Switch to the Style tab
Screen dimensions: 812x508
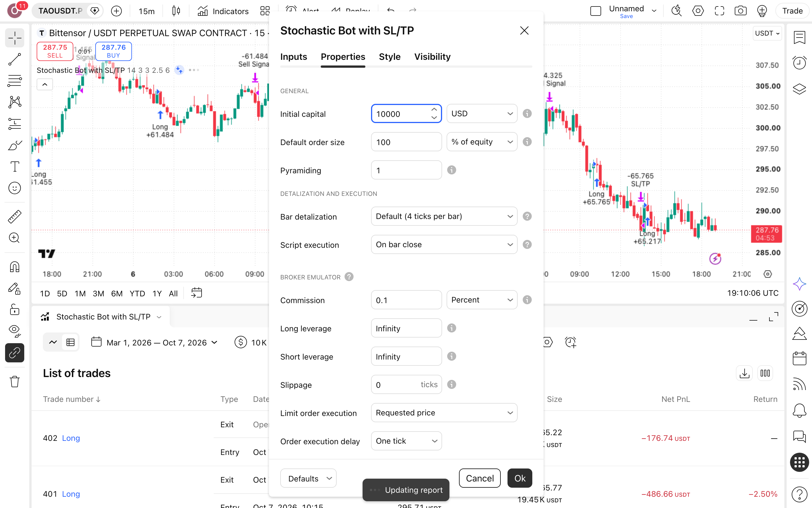[390, 57]
